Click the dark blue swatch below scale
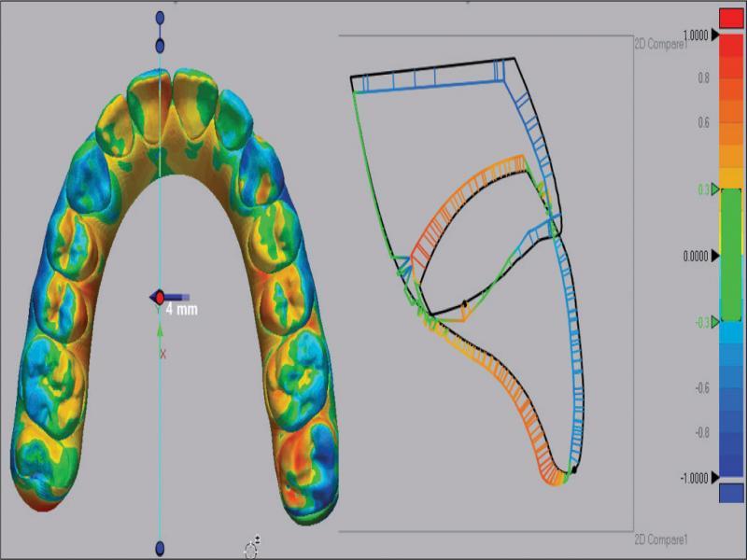 pos(731,492)
